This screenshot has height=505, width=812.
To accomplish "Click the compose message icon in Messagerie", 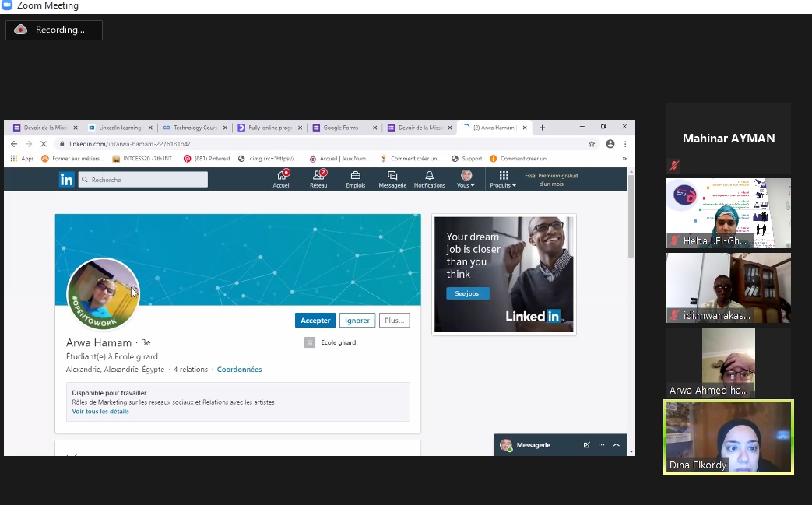I will [x=586, y=445].
